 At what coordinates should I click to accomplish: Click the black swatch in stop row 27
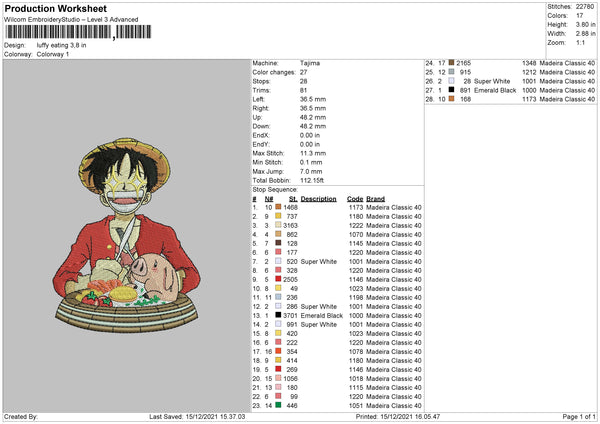click(x=452, y=90)
